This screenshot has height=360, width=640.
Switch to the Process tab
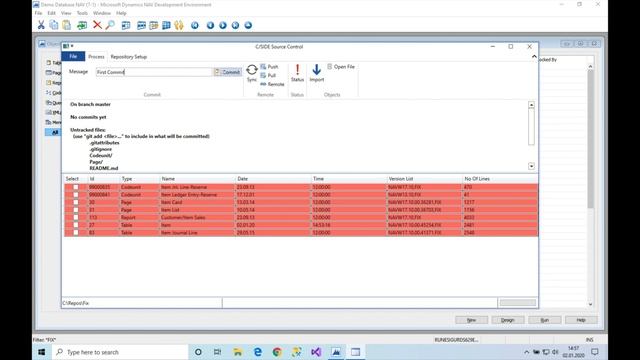coord(96,57)
